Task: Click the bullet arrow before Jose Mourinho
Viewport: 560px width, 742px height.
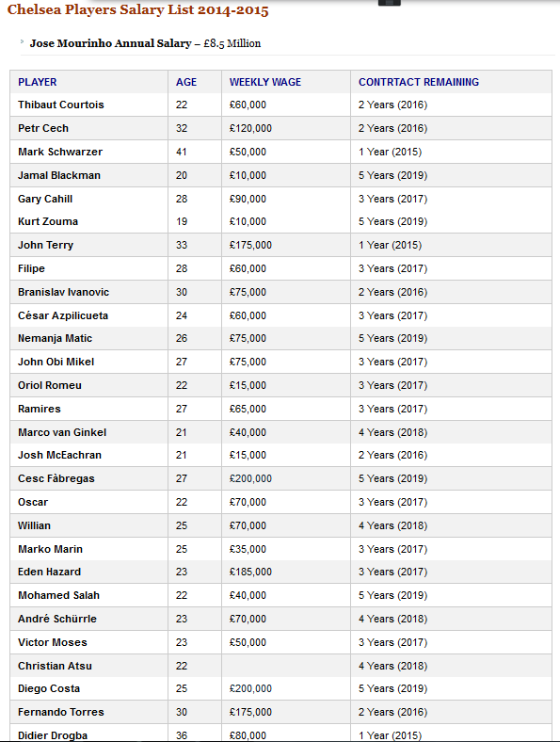Action: pos(22,41)
